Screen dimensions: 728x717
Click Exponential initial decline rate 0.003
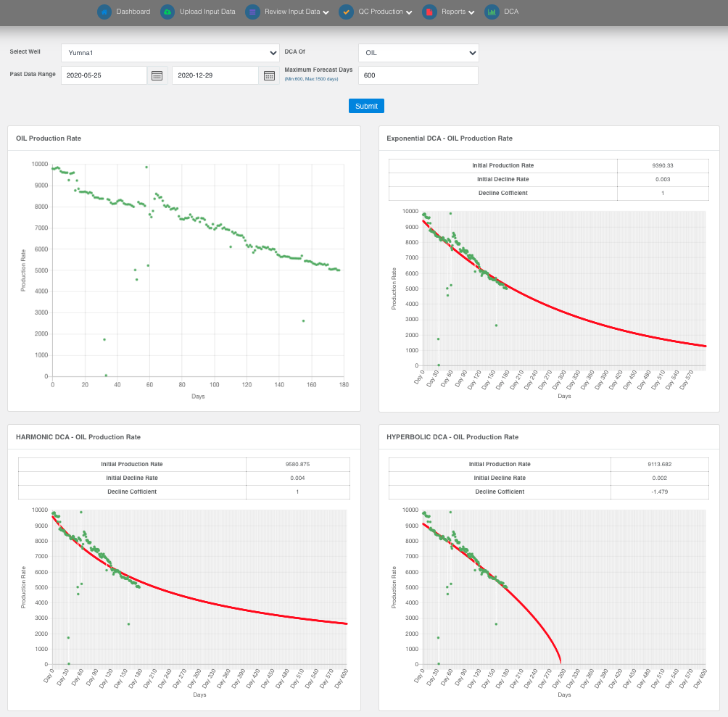pyautogui.click(x=663, y=180)
